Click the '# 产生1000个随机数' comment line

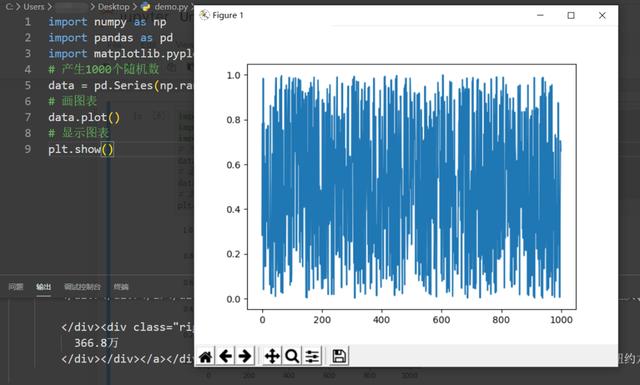[103, 69]
